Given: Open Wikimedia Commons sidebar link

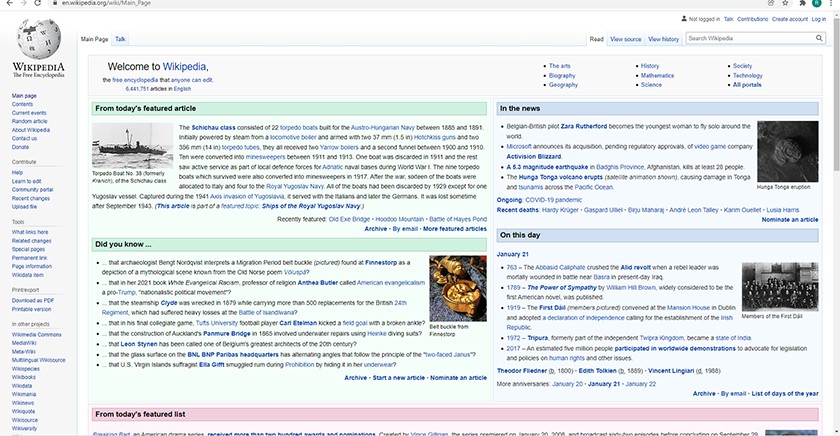Looking at the screenshot, I should [x=36, y=334].
